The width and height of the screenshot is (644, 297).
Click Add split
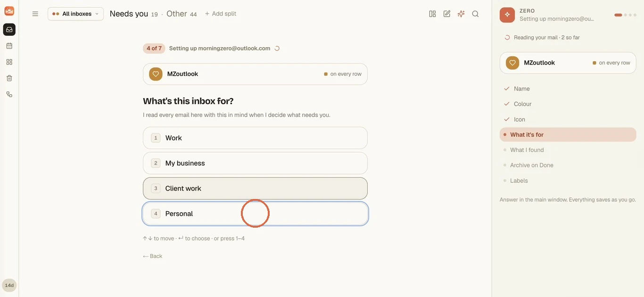coord(220,14)
